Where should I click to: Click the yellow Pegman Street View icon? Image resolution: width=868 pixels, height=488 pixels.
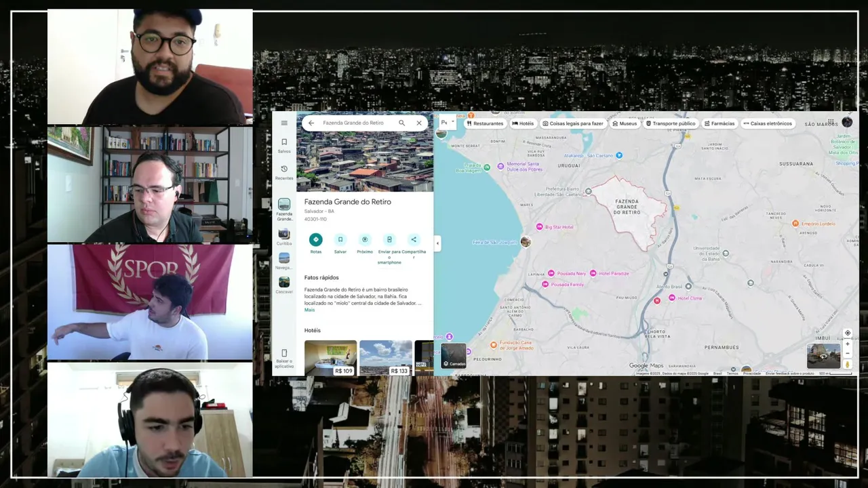848,365
